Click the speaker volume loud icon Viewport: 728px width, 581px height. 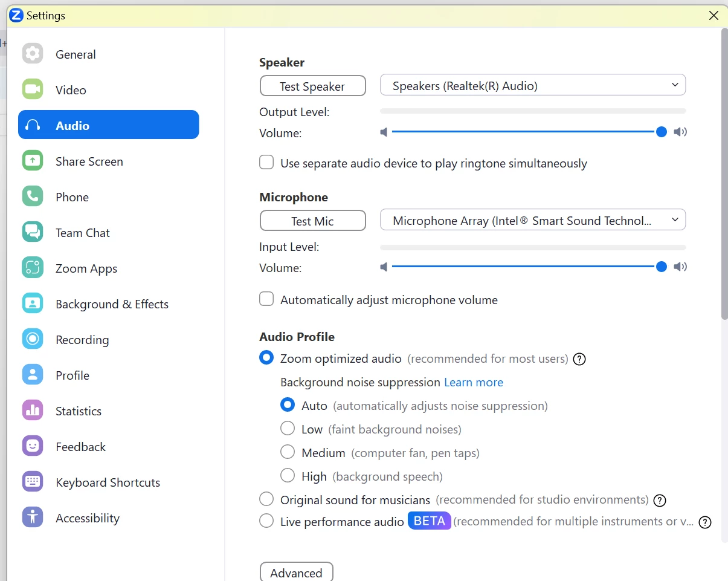coord(680,132)
